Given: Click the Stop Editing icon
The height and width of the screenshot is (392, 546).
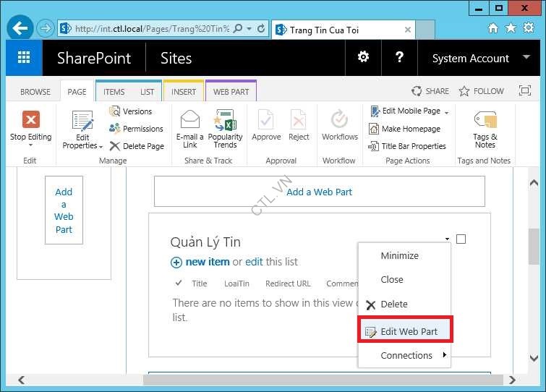Looking at the screenshot, I should coord(30,120).
